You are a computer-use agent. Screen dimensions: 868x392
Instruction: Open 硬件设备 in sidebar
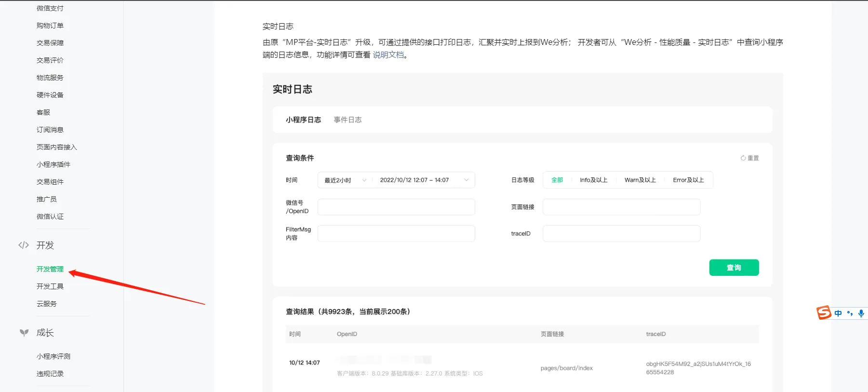click(50, 95)
